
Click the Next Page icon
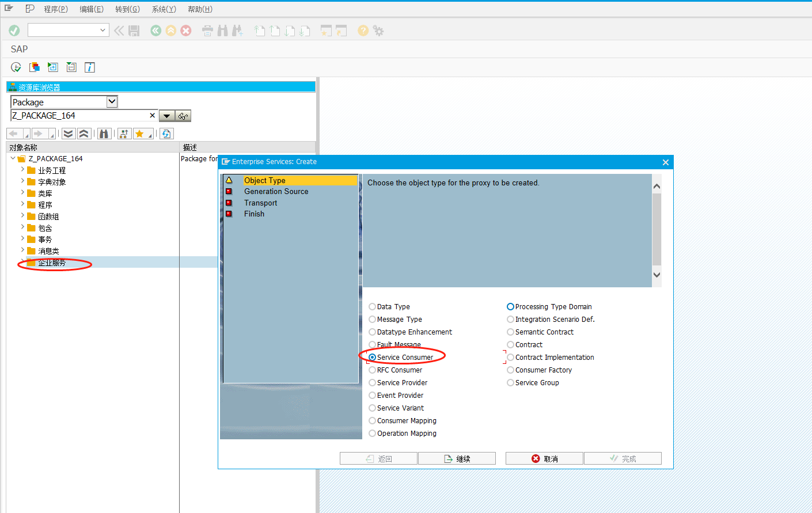point(290,31)
